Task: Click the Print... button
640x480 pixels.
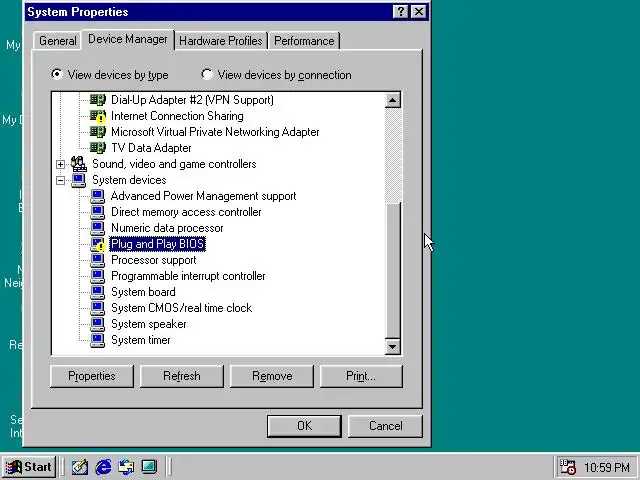Action: coord(361,376)
